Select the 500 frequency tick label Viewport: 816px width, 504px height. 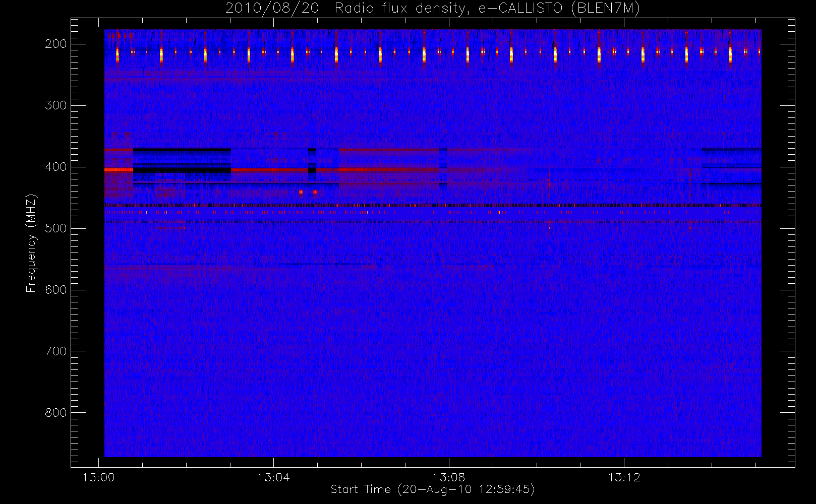pyautogui.click(x=55, y=228)
